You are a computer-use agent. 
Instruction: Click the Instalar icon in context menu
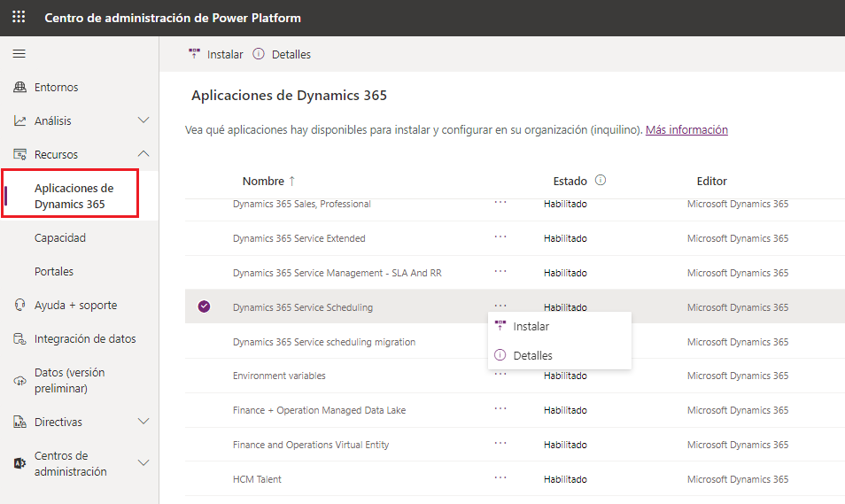(500, 325)
